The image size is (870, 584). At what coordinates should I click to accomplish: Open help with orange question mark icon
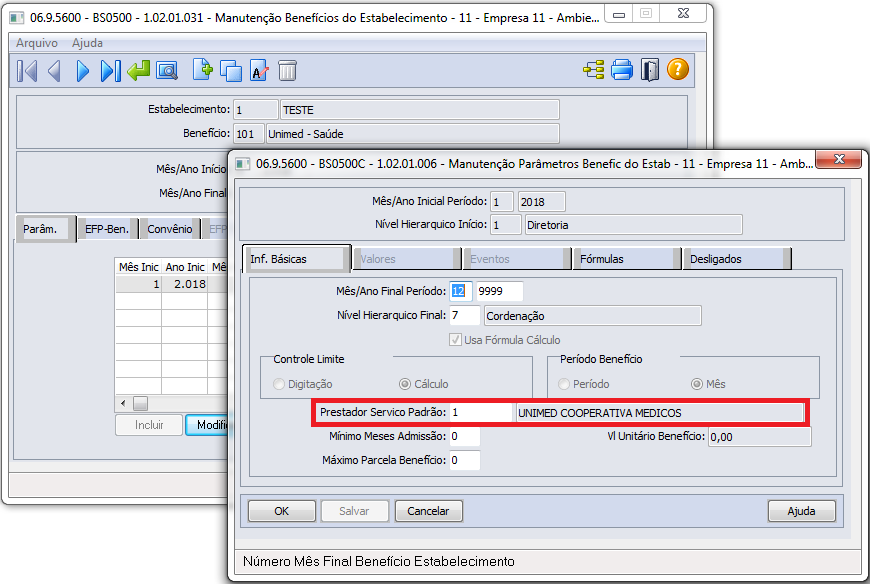click(x=677, y=69)
